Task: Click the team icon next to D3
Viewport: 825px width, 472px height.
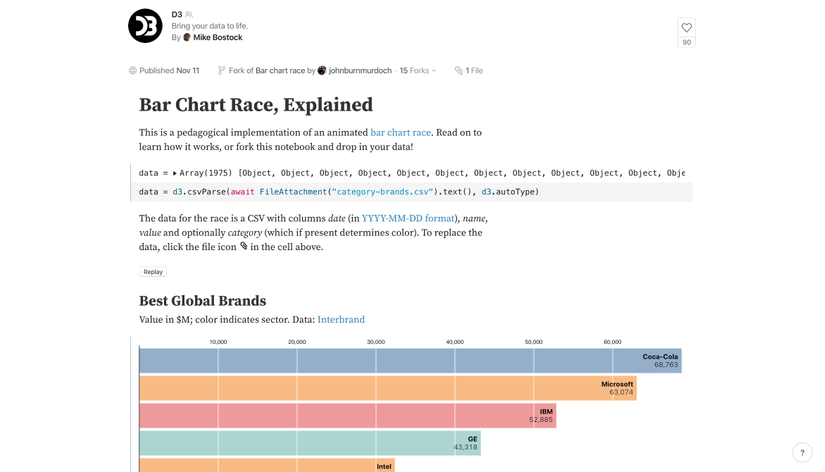Action: pyautogui.click(x=189, y=15)
